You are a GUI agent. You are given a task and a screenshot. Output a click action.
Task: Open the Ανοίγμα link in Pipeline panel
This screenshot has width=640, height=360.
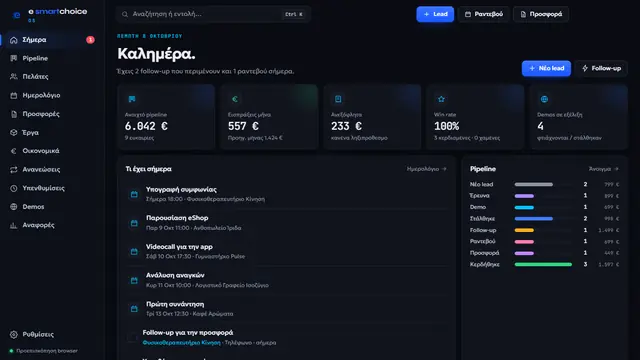click(x=604, y=169)
